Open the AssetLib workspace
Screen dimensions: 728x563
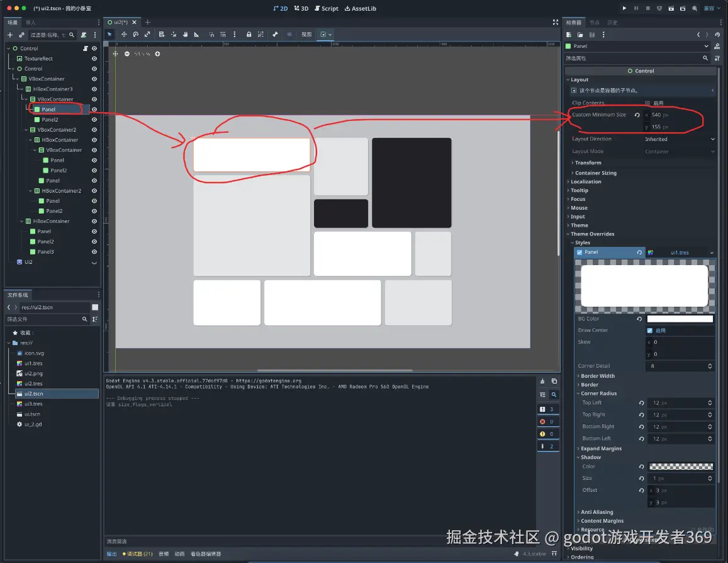pyautogui.click(x=361, y=8)
